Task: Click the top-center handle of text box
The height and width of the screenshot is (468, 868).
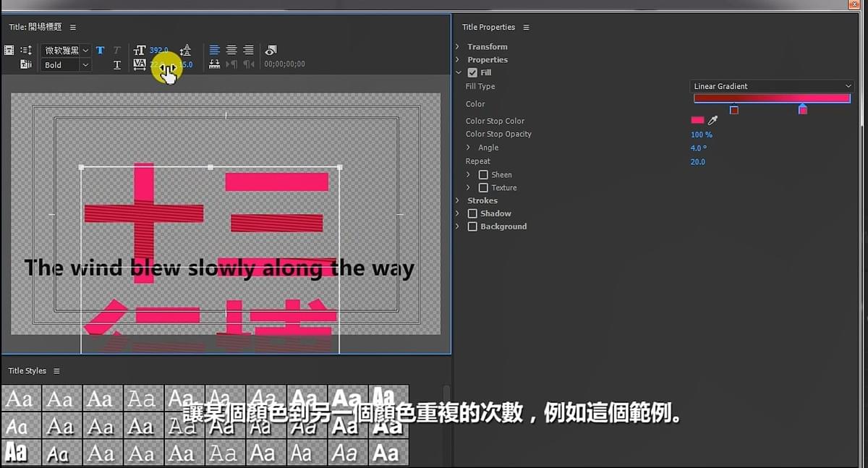Action: [210, 167]
